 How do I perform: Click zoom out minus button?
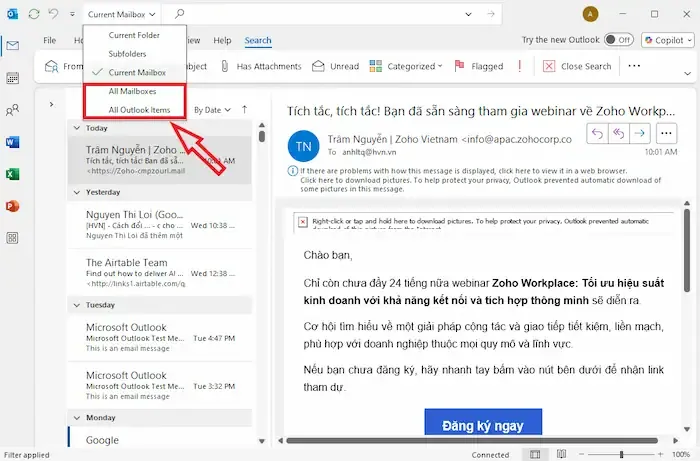tap(582, 454)
